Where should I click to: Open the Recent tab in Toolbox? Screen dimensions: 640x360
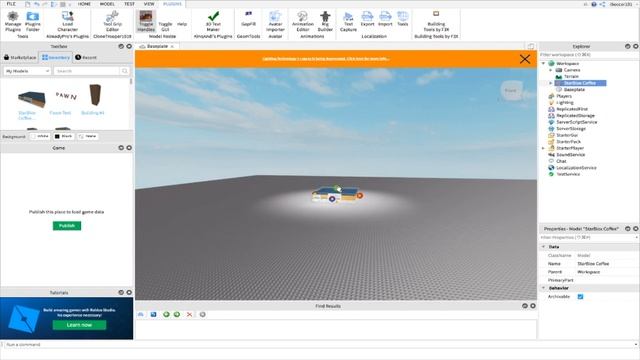86,58
